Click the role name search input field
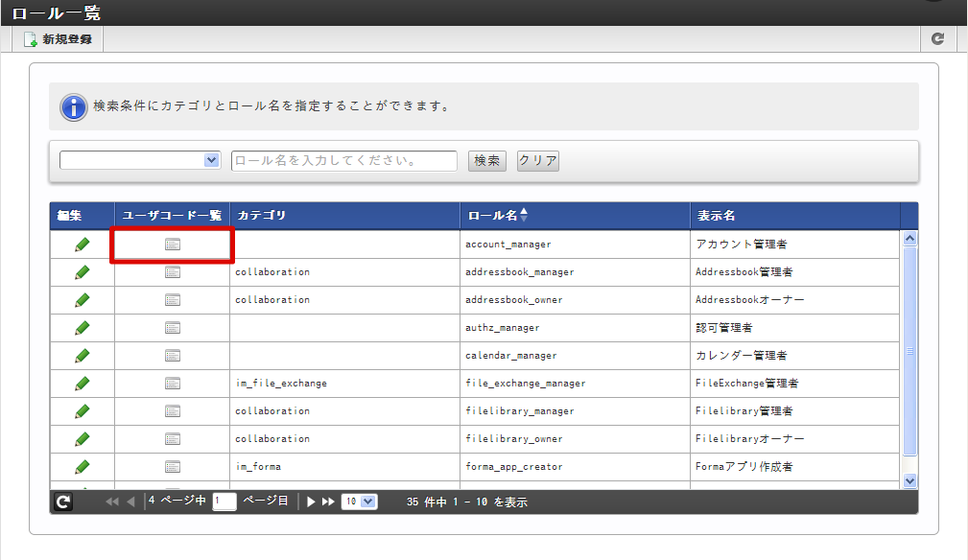Image resolution: width=968 pixels, height=560 pixels. click(344, 161)
